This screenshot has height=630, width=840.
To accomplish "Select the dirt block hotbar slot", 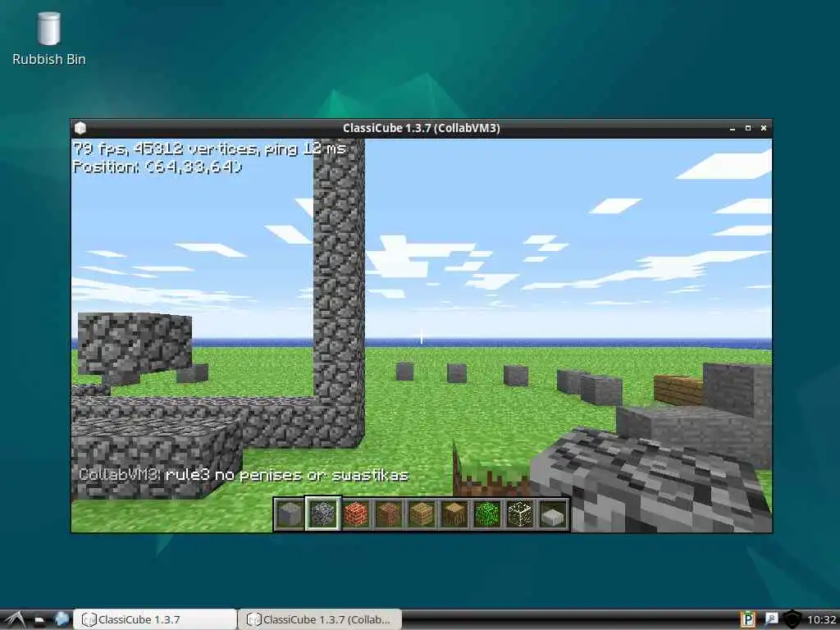I will click(x=389, y=514).
